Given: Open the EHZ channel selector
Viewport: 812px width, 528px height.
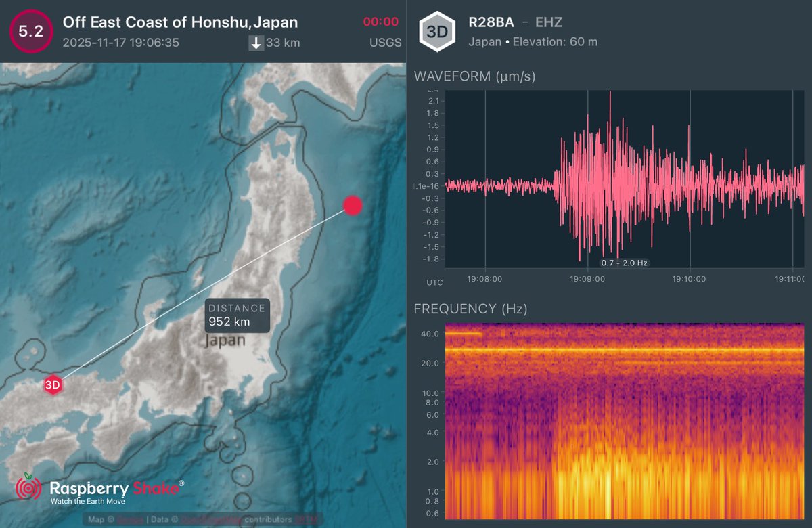Looking at the screenshot, I should point(551,21).
